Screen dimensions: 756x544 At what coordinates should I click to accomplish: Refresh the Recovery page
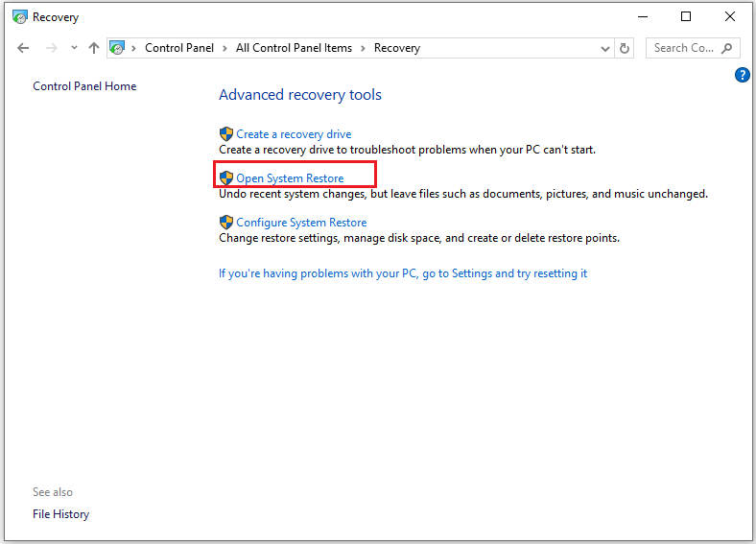coord(626,48)
